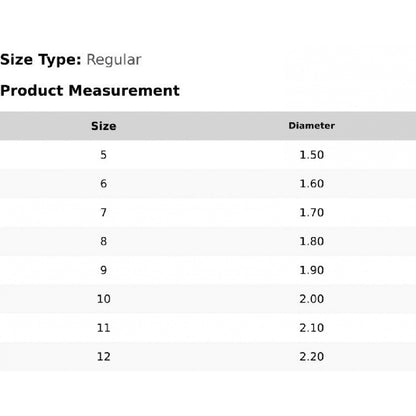
Task: Click the Diameter column header
Action: pyautogui.click(x=312, y=126)
